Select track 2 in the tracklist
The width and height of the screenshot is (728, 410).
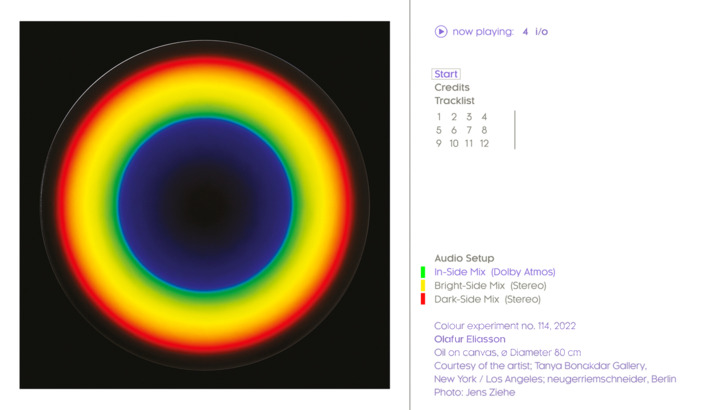point(454,117)
